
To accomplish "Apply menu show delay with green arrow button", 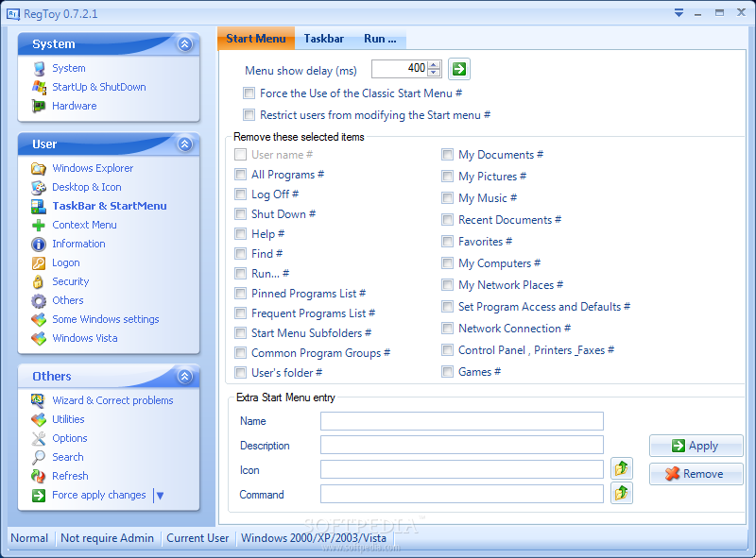I will (x=459, y=69).
